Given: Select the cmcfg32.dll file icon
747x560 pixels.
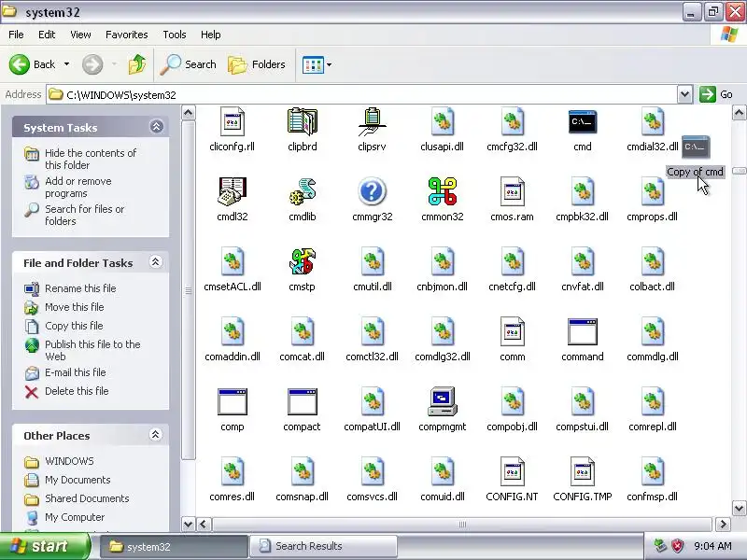Looking at the screenshot, I should 512,121.
